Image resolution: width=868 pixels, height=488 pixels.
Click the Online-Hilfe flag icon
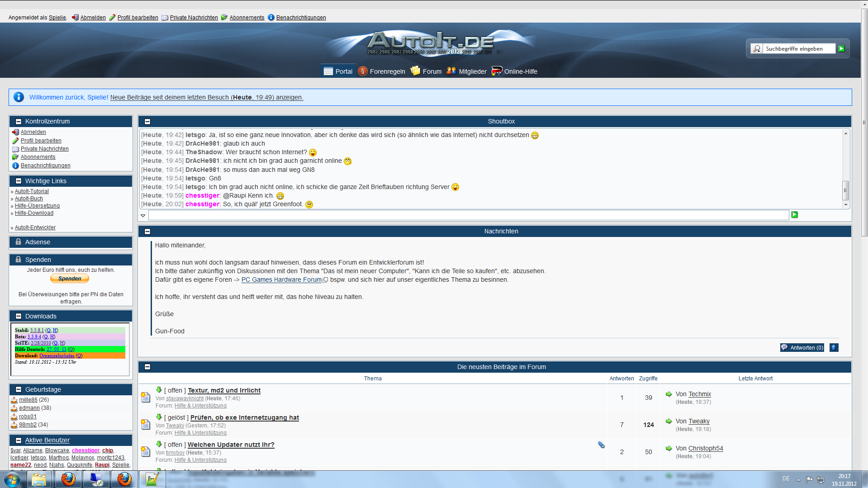coord(497,71)
